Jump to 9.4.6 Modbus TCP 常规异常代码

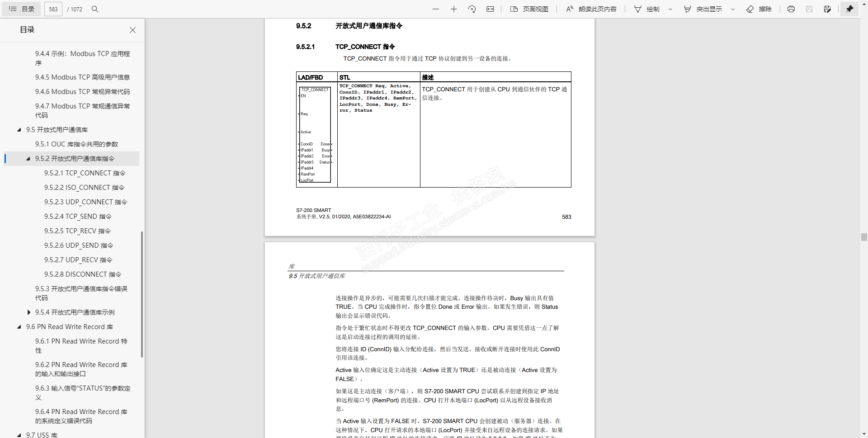click(83, 92)
